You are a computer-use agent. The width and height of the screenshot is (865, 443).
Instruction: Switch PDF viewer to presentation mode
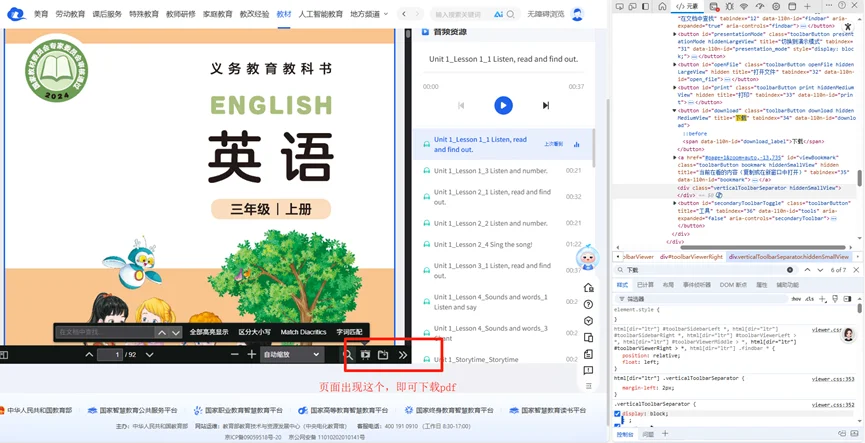[x=365, y=355]
